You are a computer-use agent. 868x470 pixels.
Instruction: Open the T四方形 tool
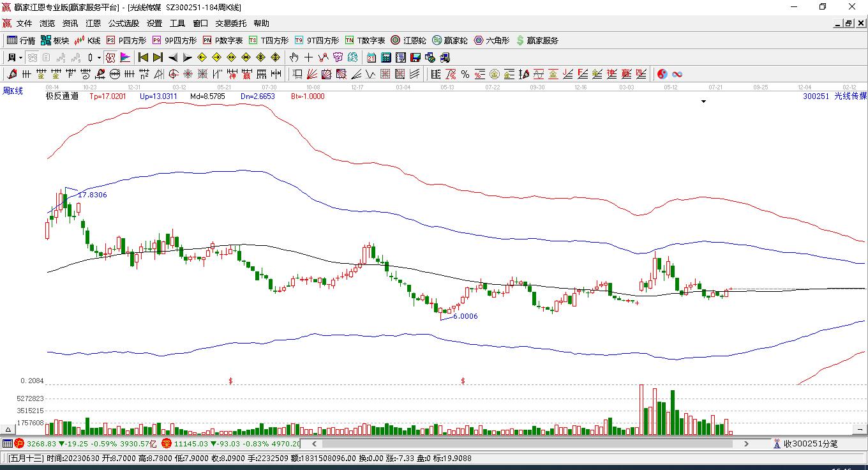(x=269, y=40)
